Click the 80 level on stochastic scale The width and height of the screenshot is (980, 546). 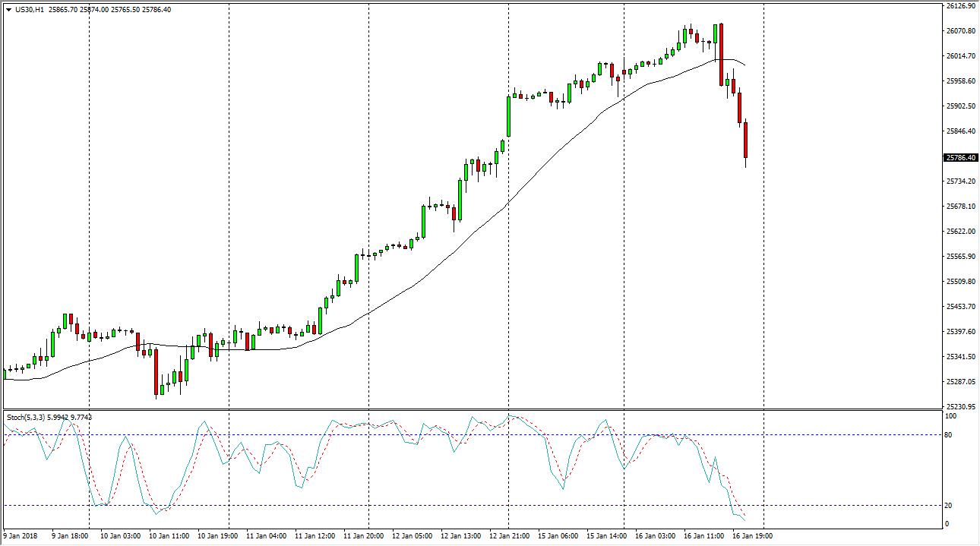tap(950, 435)
